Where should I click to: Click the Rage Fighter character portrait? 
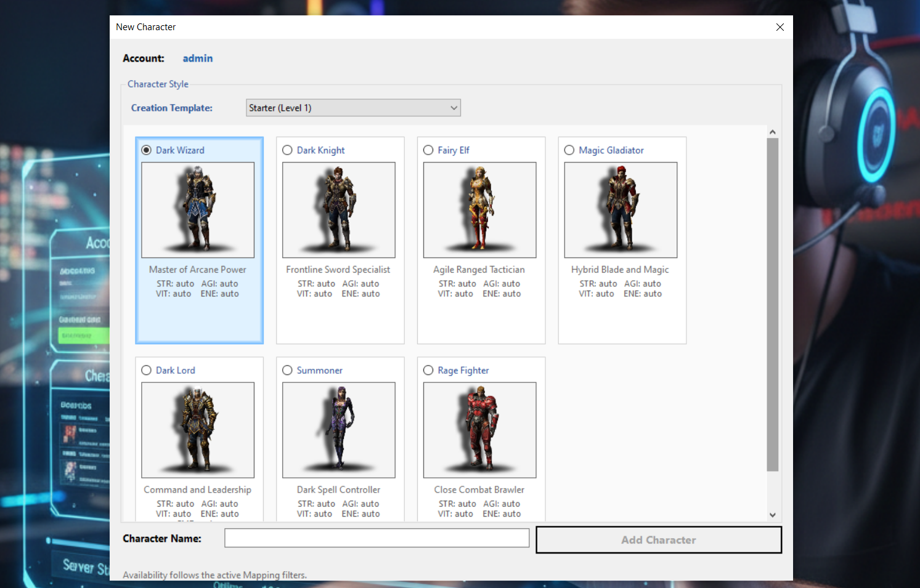(x=479, y=430)
